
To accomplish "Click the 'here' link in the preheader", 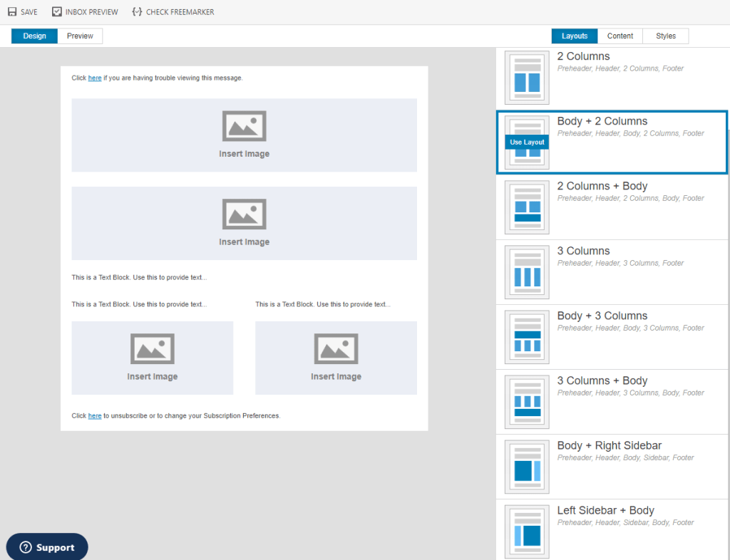I will tap(95, 78).
